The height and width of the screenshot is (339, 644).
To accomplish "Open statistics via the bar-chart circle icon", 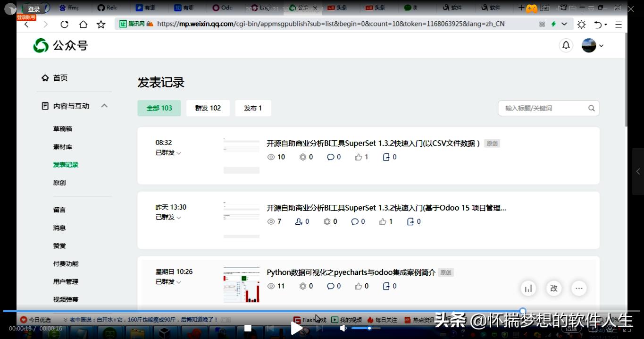I will tap(528, 288).
